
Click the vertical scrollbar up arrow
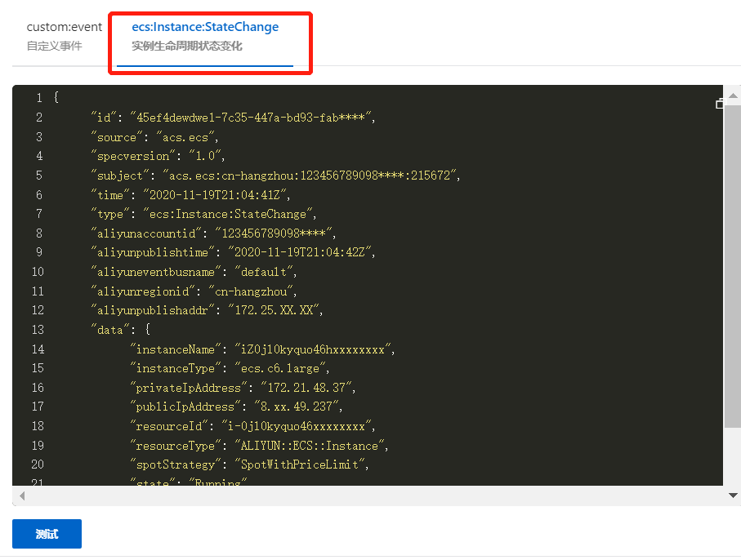733,96
